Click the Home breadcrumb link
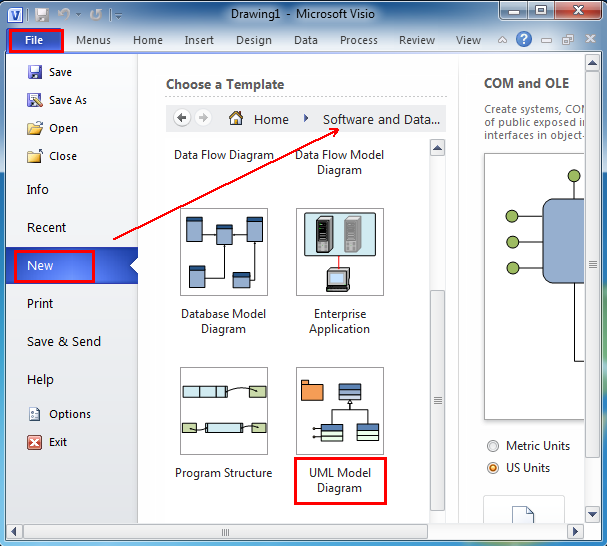 click(x=271, y=119)
